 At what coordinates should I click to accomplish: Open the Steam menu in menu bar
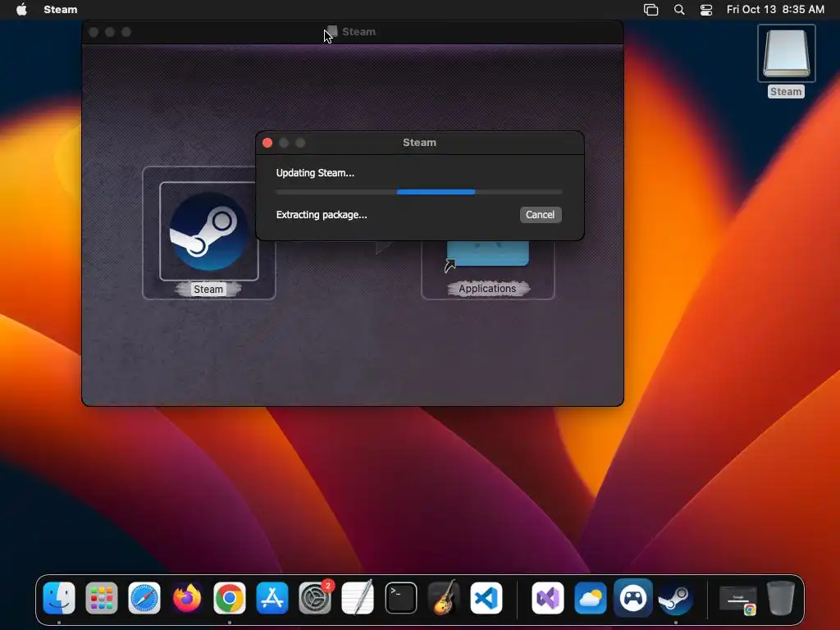[x=61, y=10]
